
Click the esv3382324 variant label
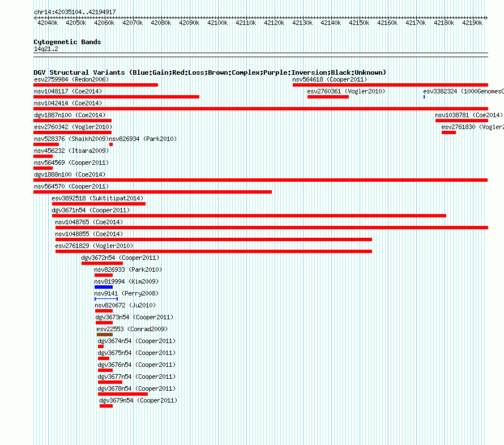pyautogui.click(x=463, y=91)
